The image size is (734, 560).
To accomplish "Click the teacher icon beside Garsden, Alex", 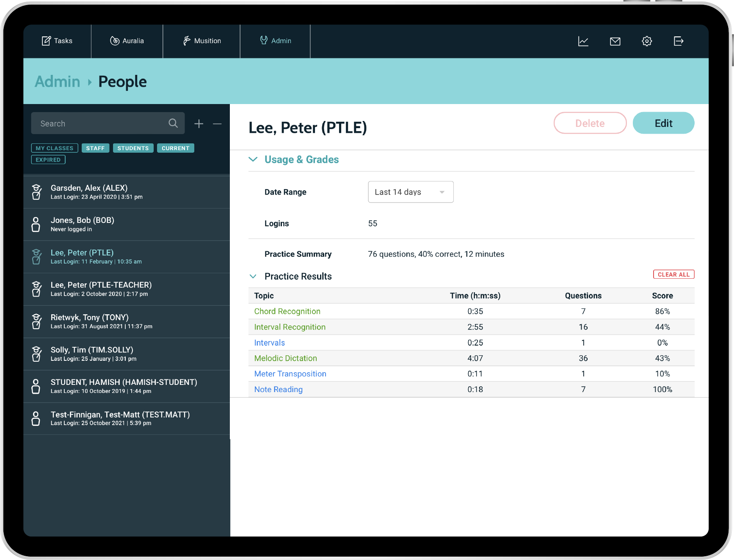I will pyautogui.click(x=37, y=192).
